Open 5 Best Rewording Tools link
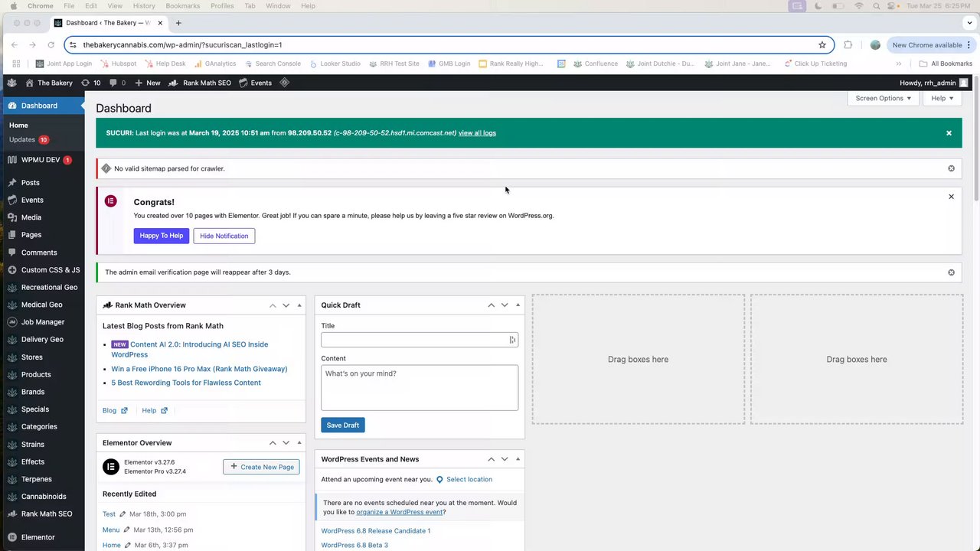 186,383
